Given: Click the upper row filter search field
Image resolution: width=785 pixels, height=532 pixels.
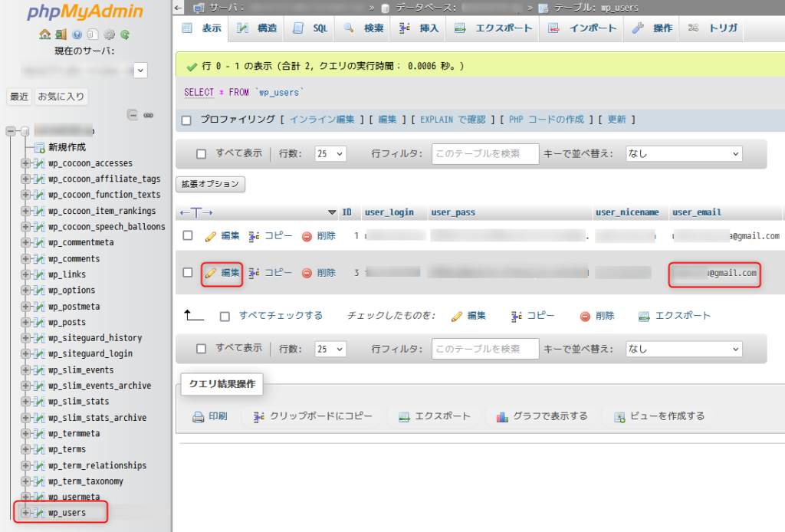Looking at the screenshot, I should (x=485, y=154).
